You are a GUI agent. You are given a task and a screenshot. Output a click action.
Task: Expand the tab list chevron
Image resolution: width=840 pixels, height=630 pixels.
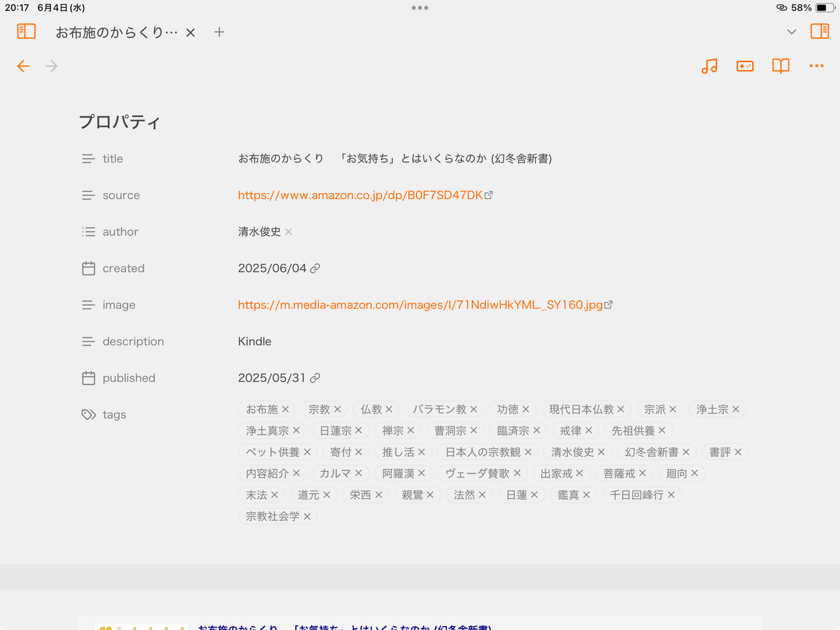coord(792,32)
